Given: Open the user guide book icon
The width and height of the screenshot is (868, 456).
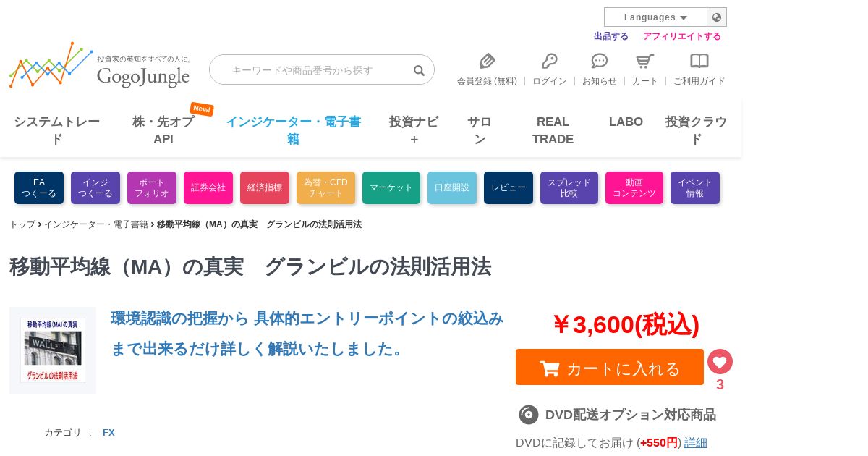Looking at the screenshot, I should tap(699, 61).
